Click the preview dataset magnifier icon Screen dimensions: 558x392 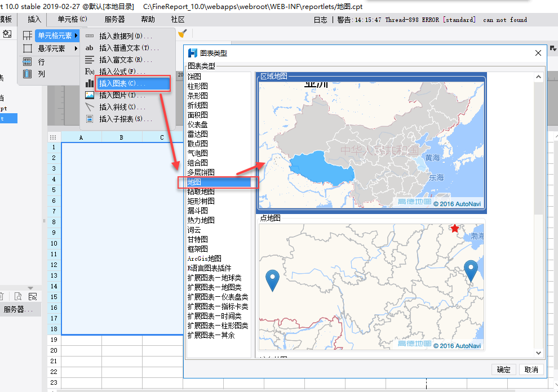point(19,296)
